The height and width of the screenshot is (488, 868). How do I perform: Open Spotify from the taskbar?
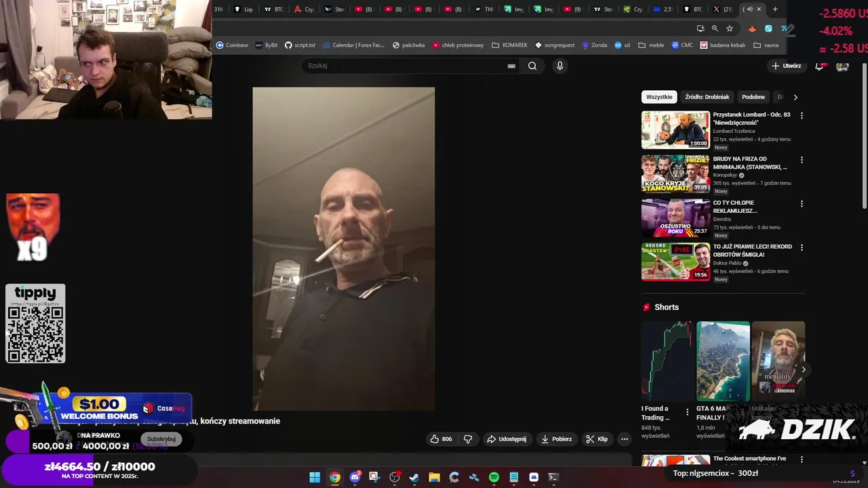click(x=494, y=477)
